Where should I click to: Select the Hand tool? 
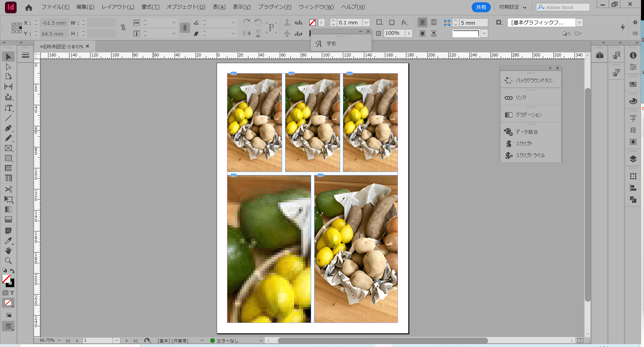pyautogui.click(x=8, y=251)
